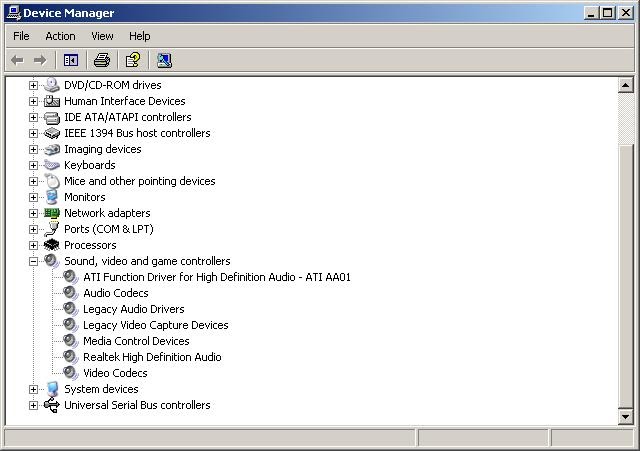Expand the Universal Serial Bus controllers node

33,405
